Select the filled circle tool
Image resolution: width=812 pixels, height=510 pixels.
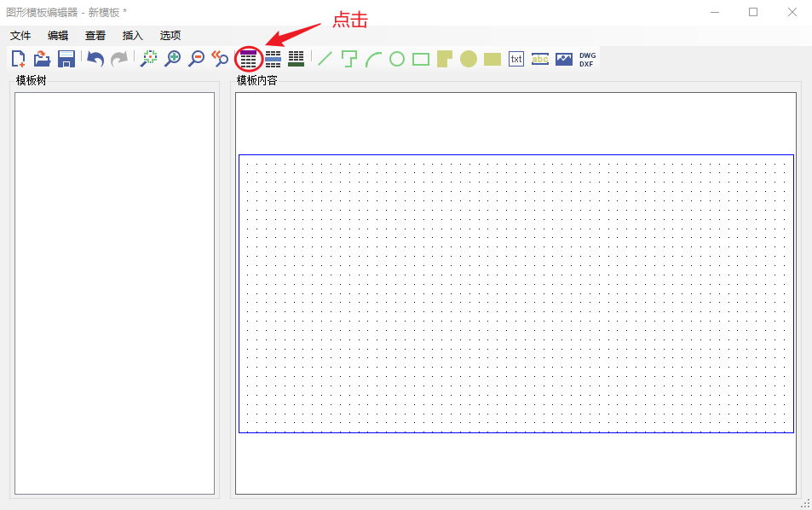[x=469, y=59]
